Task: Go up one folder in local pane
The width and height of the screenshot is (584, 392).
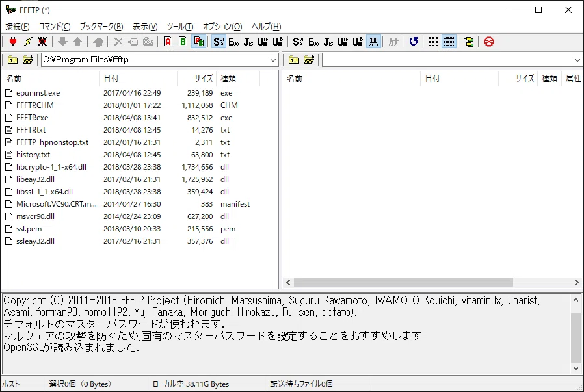Action: [12, 60]
